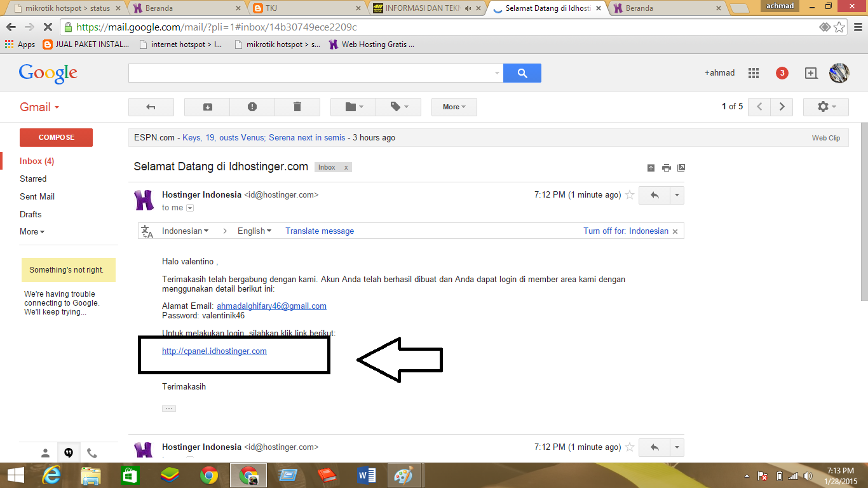Reply using the first message reply arrow
The width and height of the screenshot is (868, 488).
click(x=654, y=196)
